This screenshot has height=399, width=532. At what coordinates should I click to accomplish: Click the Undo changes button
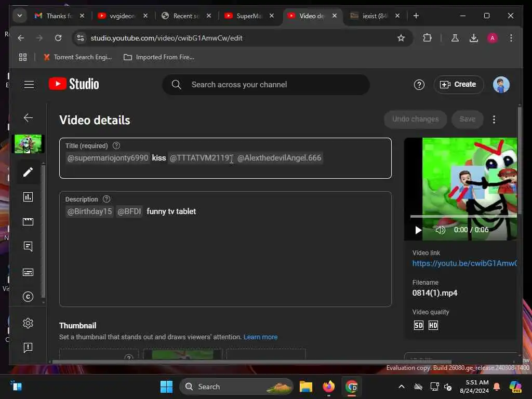[415, 119]
